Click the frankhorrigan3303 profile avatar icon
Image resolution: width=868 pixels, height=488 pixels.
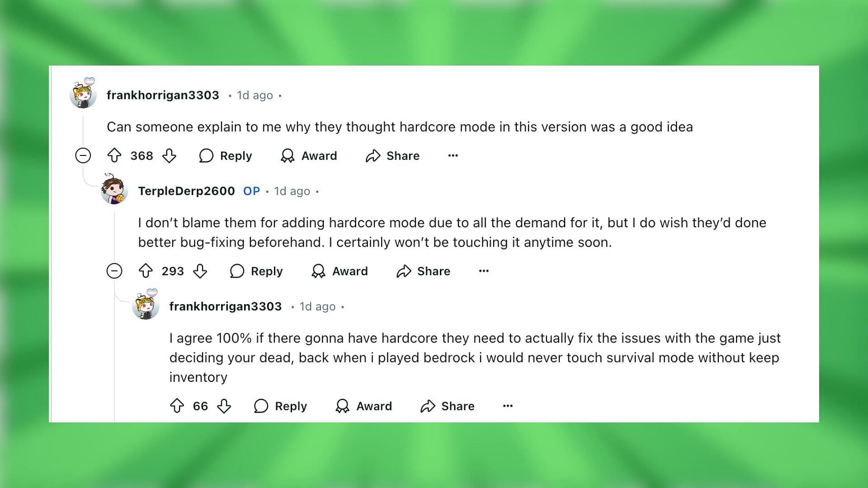point(84,94)
